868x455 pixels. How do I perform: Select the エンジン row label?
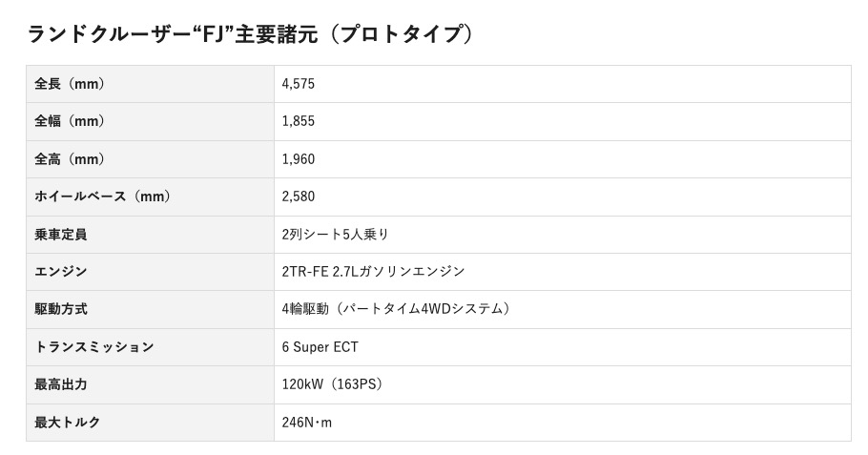coord(61,272)
